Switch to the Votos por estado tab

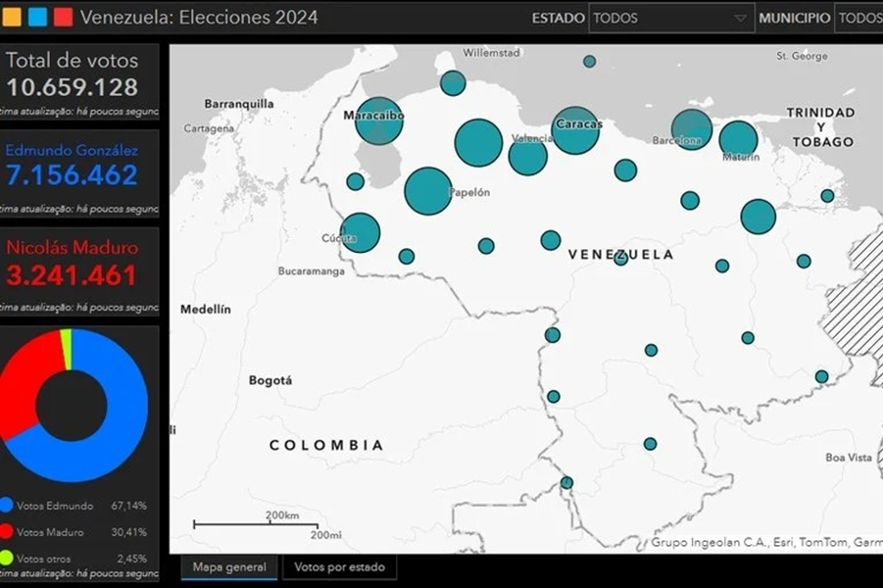click(x=339, y=566)
